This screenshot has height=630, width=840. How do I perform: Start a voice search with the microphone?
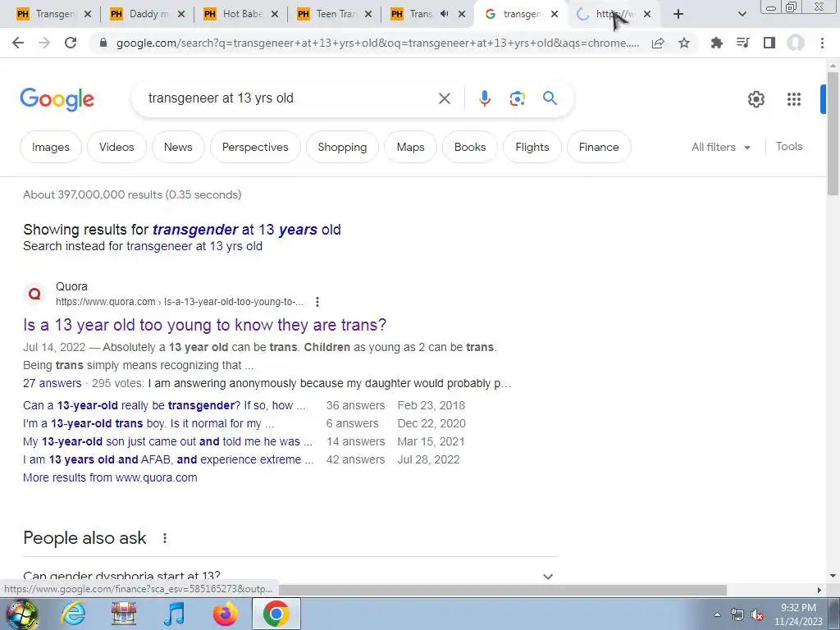[485, 98]
